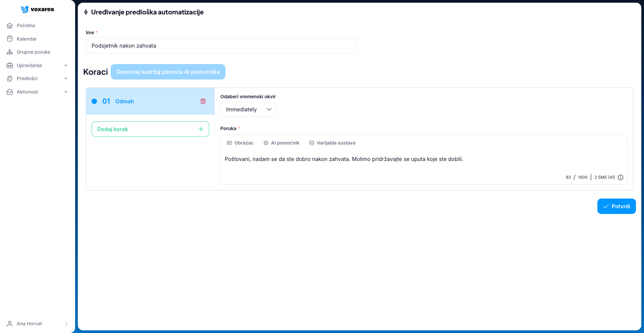Image resolution: width=644 pixels, height=333 pixels.
Task: Click the voxares bird logo
Action: pos(25,9)
